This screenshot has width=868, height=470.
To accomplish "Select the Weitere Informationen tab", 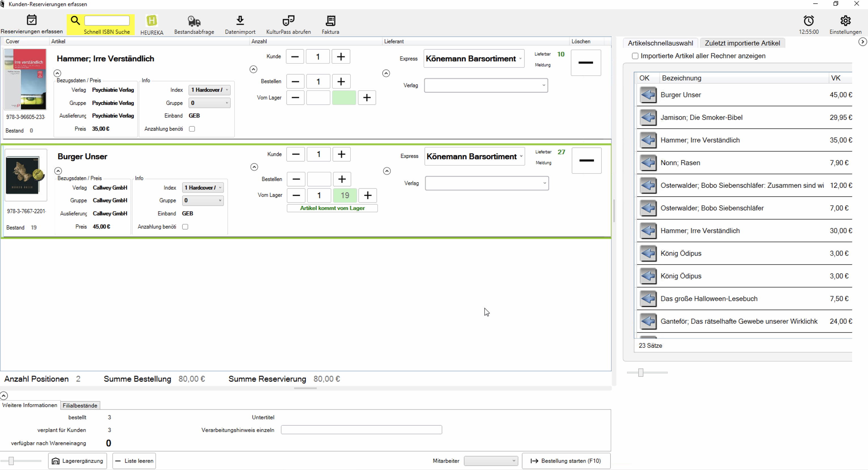I will (x=30, y=405).
